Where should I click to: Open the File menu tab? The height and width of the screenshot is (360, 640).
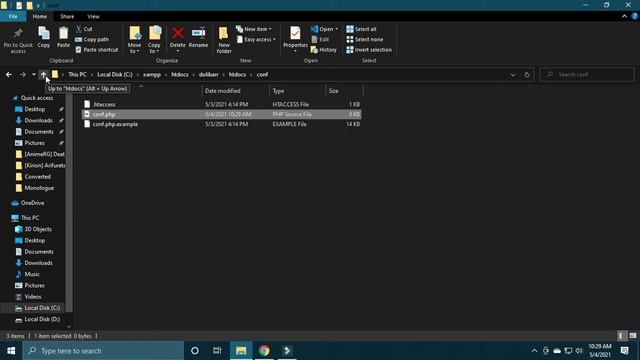pos(13,16)
